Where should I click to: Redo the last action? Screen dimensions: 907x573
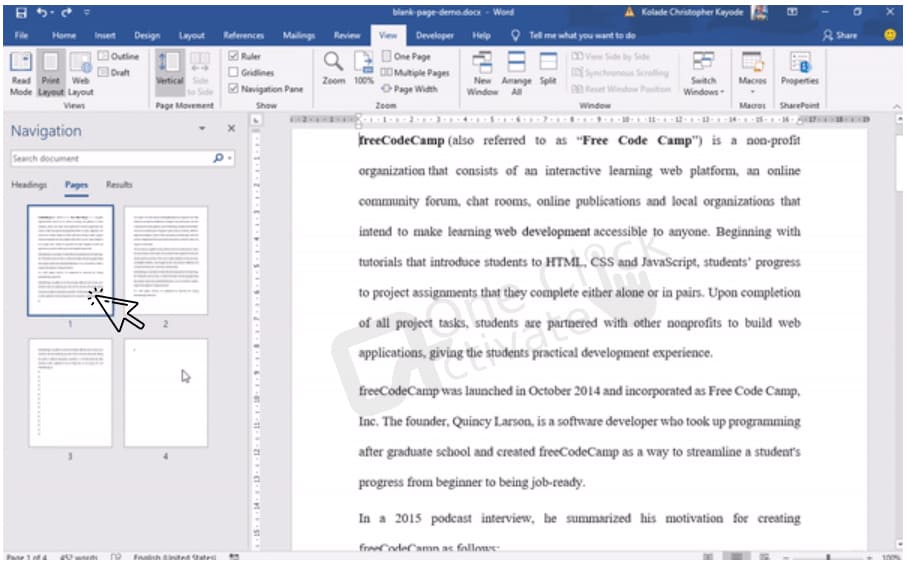[66, 12]
